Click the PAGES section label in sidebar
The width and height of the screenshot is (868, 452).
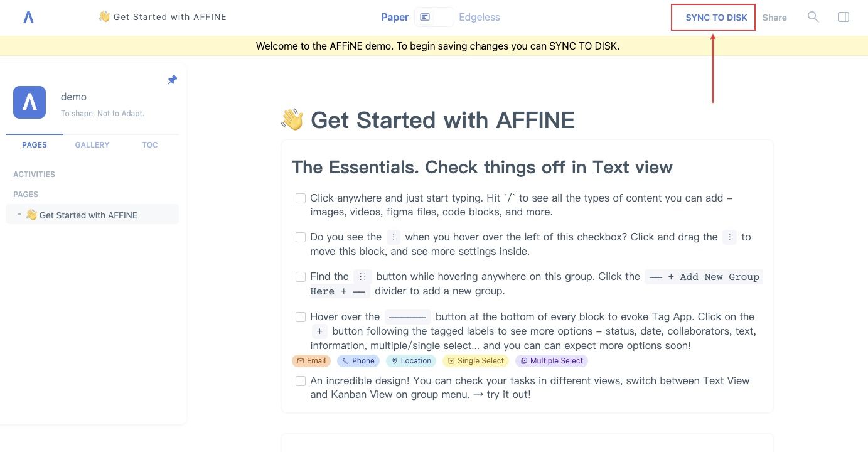point(26,194)
